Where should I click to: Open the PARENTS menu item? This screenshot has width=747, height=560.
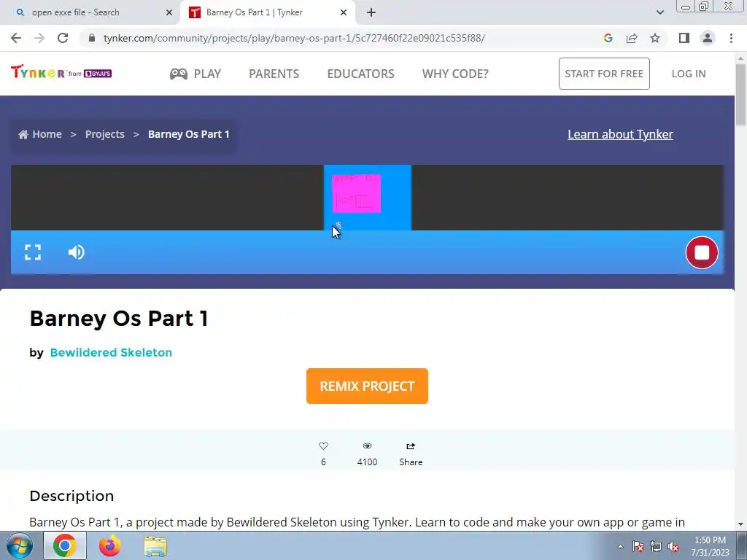point(274,74)
